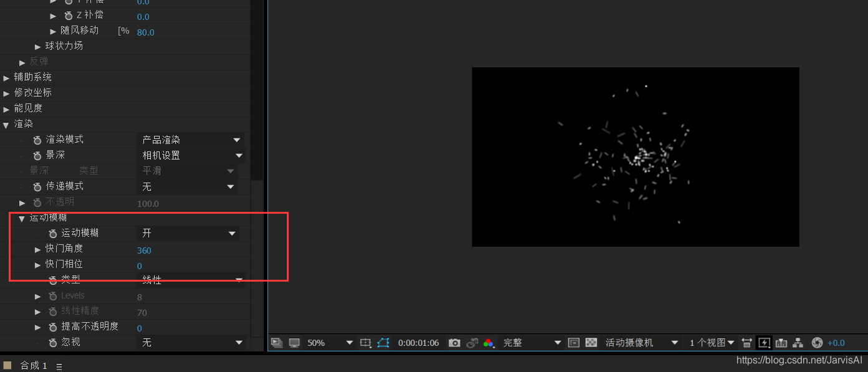Viewport: 868px width, 372px height.
Task: Expand the 能见度 group
Action: point(7,109)
